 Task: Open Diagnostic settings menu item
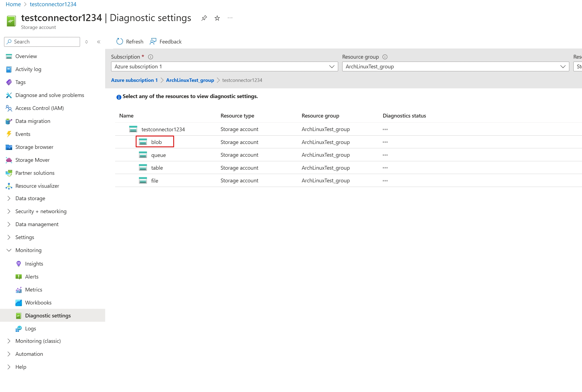pyautogui.click(x=52, y=315)
